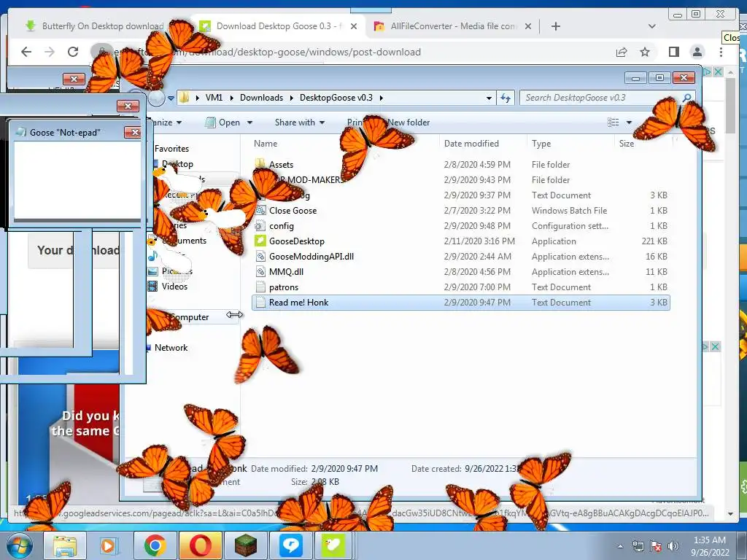
Task: Open Favorites in navigation pane
Action: [171, 149]
